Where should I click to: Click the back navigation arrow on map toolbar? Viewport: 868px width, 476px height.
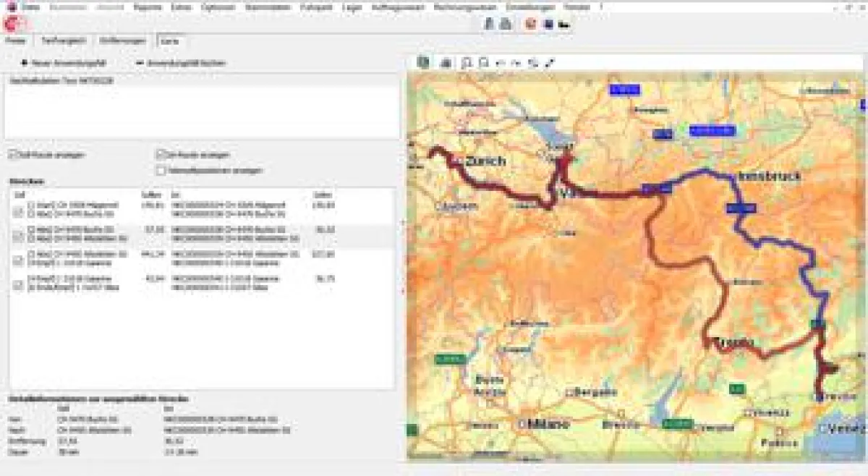tap(500, 62)
